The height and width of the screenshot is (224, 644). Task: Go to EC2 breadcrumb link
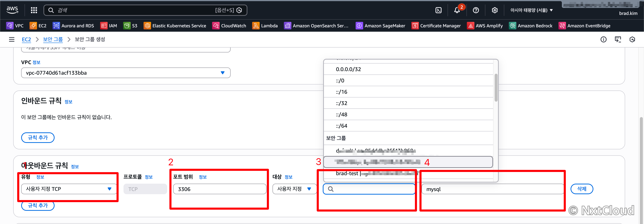(26, 39)
